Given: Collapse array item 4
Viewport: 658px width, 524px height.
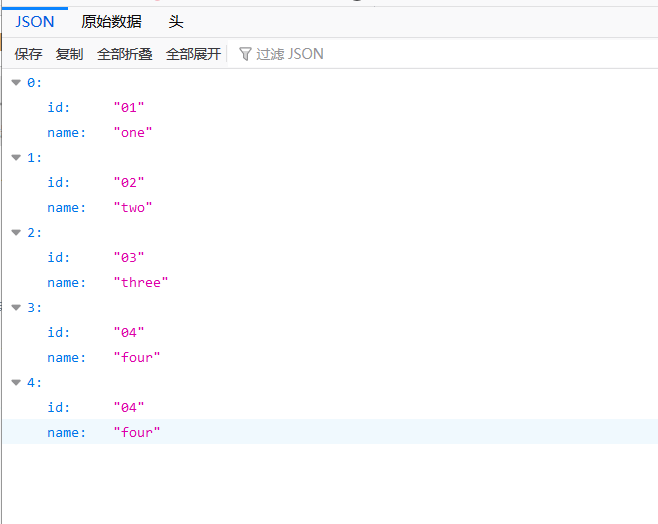Looking at the screenshot, I should (16, 383).
